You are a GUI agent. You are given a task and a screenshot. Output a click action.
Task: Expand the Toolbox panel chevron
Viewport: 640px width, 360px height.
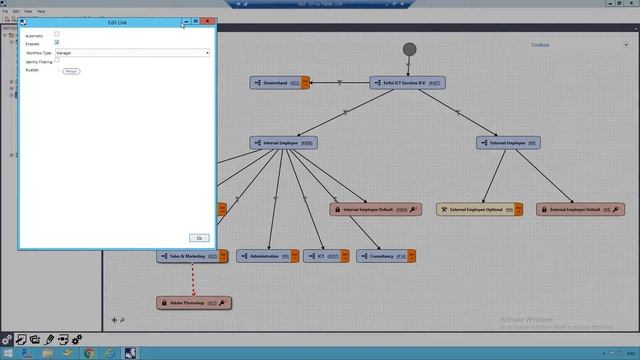pos(626,44)
